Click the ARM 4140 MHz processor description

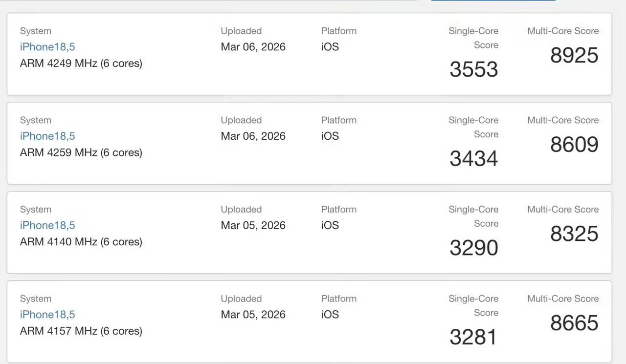(x=81, y=241)
